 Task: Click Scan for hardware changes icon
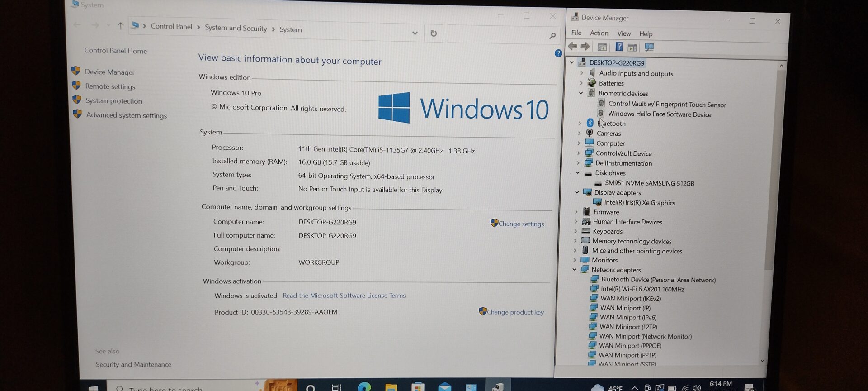[649, 47]
